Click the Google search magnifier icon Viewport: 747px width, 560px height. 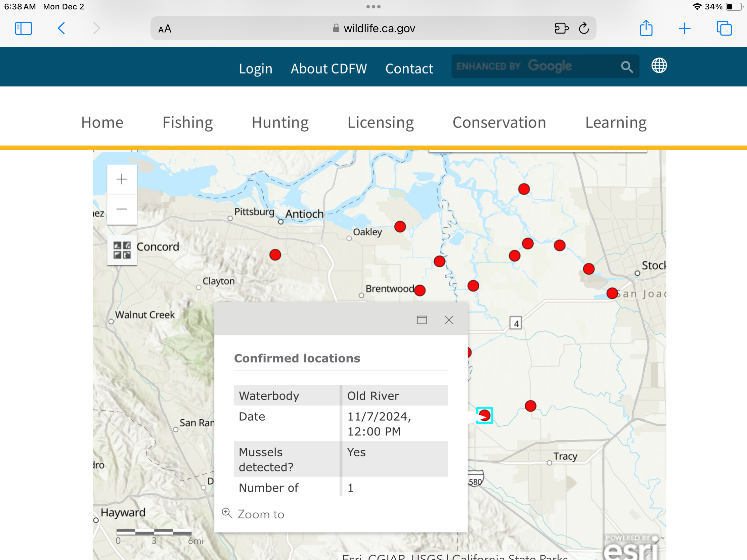626,67
